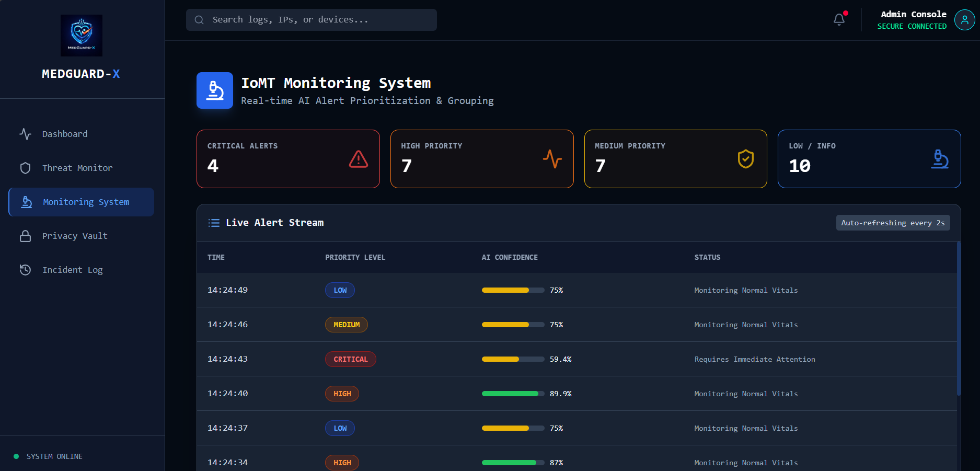
Task: Click the search logs input field
Action: pyautogui.click(x=312, y=19)
